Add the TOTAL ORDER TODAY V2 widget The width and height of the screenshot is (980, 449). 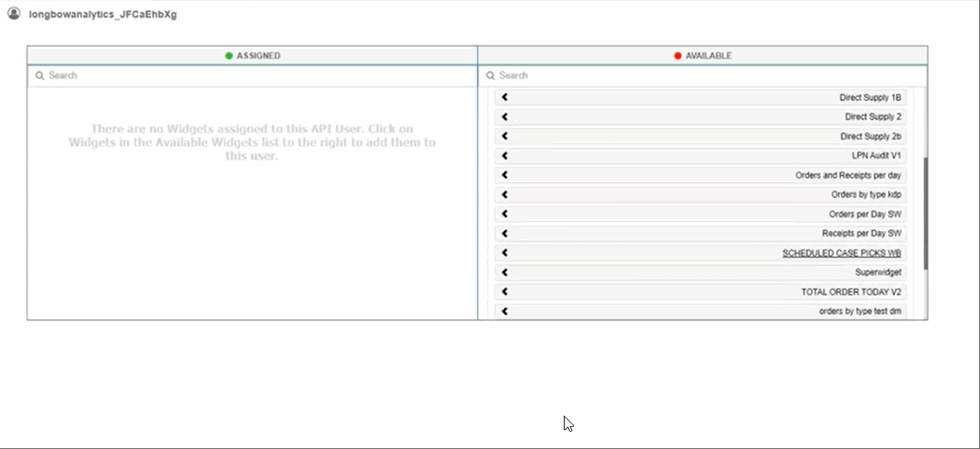pyautogui.click(x=700, y=292)
